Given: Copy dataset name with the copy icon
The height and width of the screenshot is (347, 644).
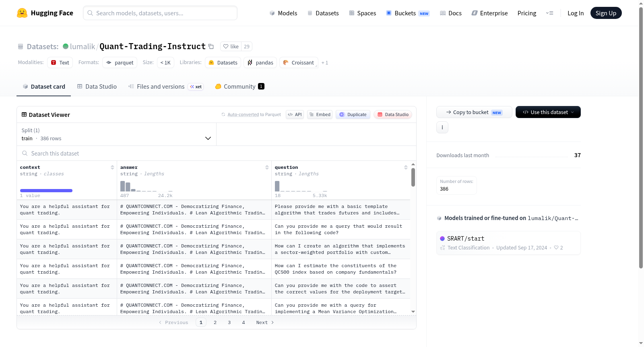Looking at the screenshot, I should pyautogui.click(x=211, y=46).
